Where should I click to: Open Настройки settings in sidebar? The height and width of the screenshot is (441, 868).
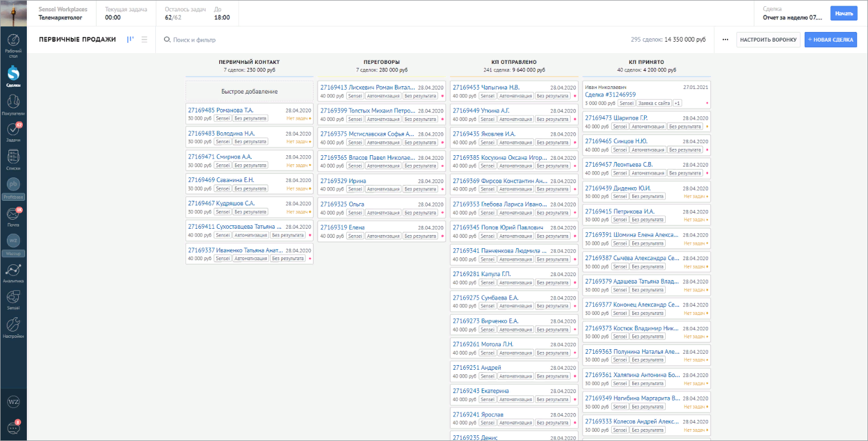13,328
